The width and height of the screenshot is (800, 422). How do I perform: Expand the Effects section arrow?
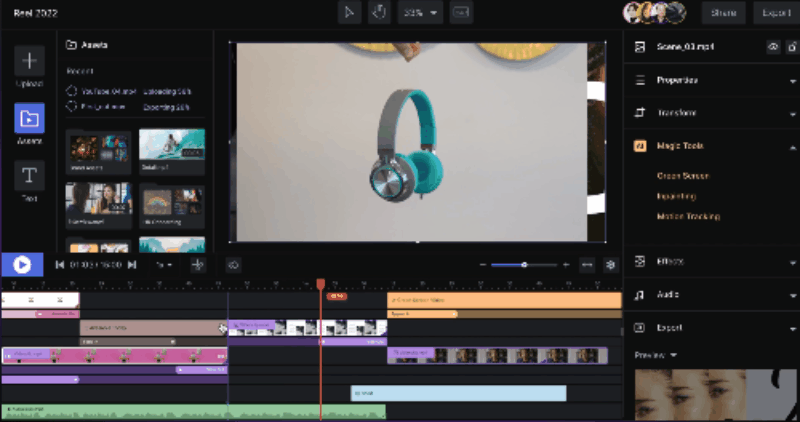(793, 263)
